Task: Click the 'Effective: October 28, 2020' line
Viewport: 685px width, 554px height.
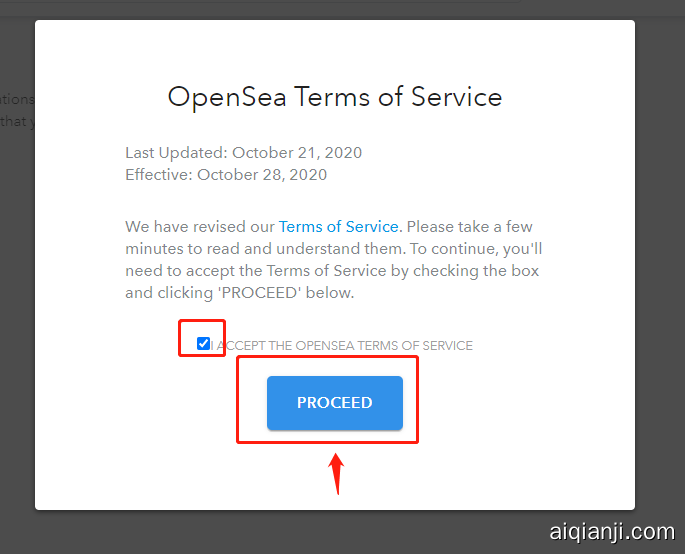Action: [226, 174]
